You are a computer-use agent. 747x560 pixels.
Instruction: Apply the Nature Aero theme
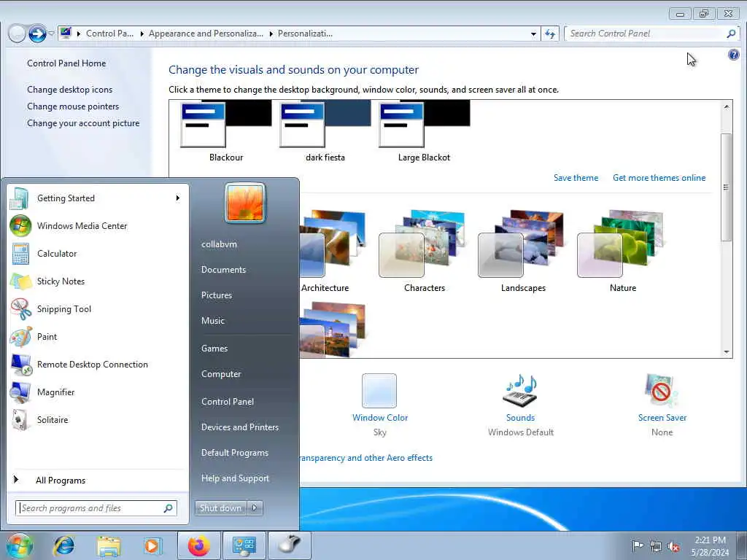tap(622, 251)
